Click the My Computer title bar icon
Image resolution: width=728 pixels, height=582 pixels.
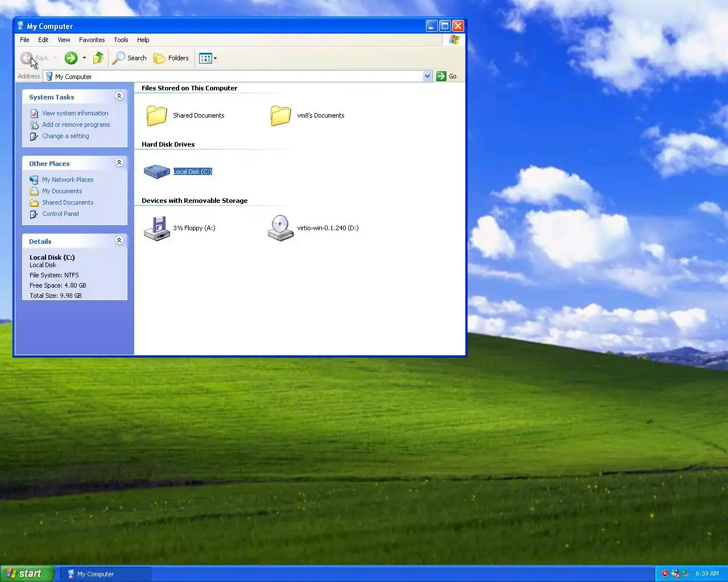pos(20,26)
